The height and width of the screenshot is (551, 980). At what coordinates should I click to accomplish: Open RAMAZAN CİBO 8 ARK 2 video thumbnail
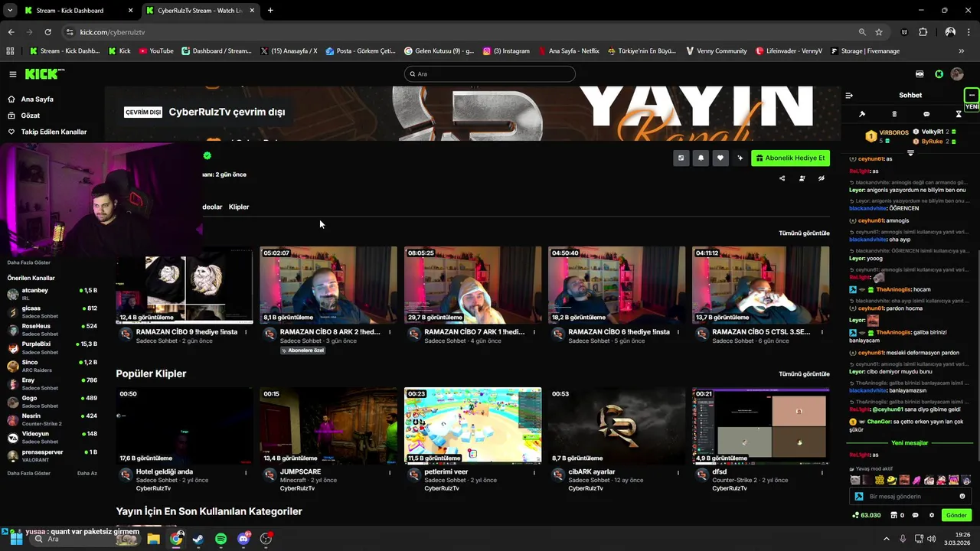pyautogui.click(x=328, y=285)
